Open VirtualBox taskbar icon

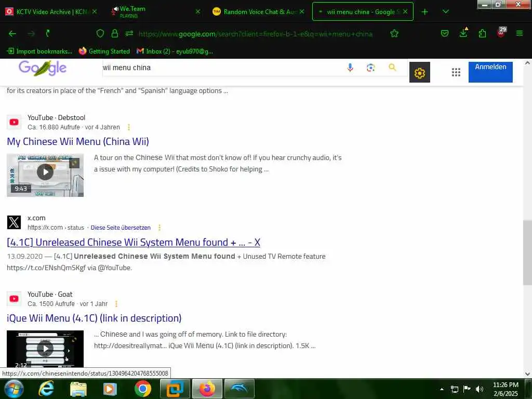coord(175,389)
